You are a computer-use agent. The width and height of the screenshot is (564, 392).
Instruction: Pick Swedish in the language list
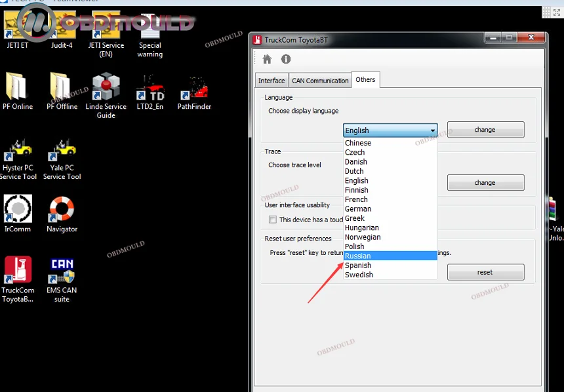390,275
